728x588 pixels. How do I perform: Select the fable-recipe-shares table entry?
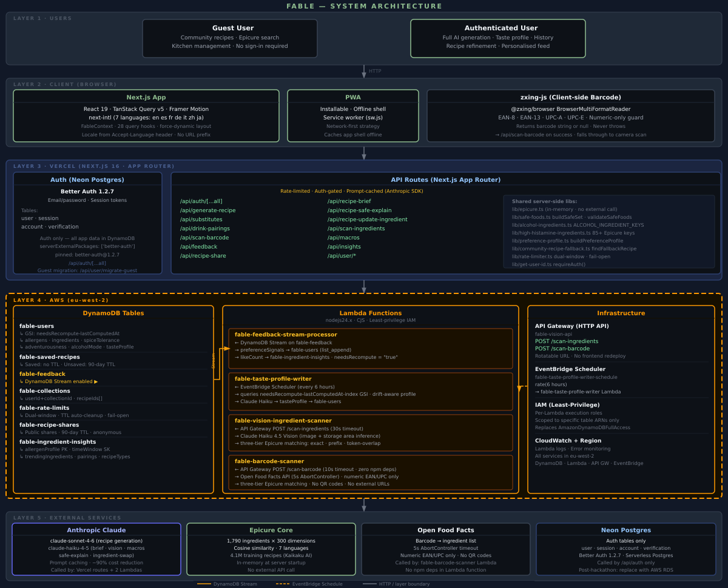(49, 425)
